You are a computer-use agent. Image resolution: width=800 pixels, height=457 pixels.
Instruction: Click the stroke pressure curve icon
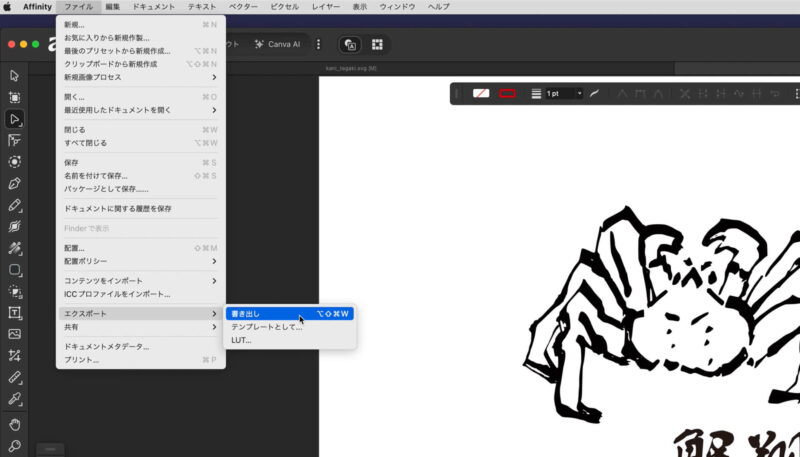(594, 93)
